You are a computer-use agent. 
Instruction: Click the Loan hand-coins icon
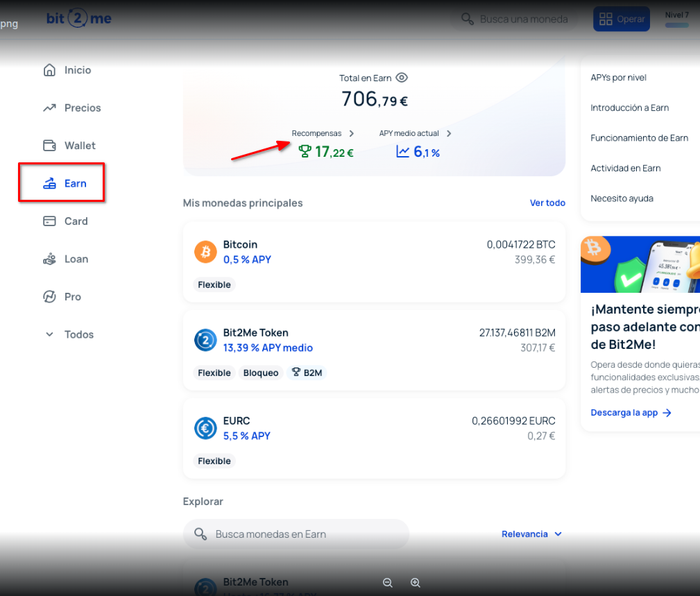pyautogui.click(x=49, y=259)
